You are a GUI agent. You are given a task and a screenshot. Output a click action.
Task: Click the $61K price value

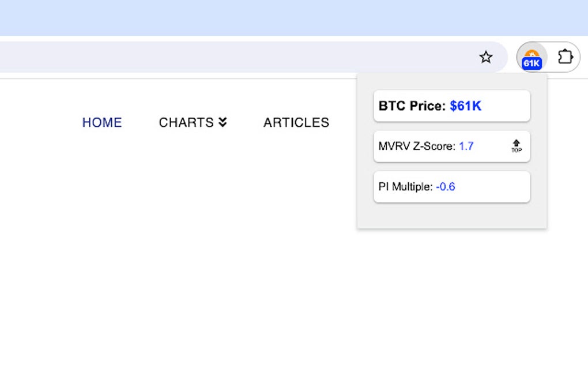tap(465, 106)
